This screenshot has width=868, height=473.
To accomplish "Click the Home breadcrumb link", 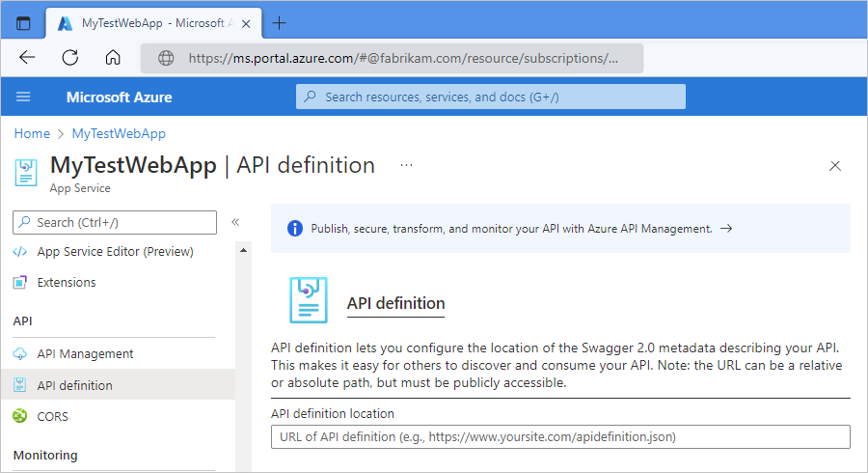I will (32, 133).
